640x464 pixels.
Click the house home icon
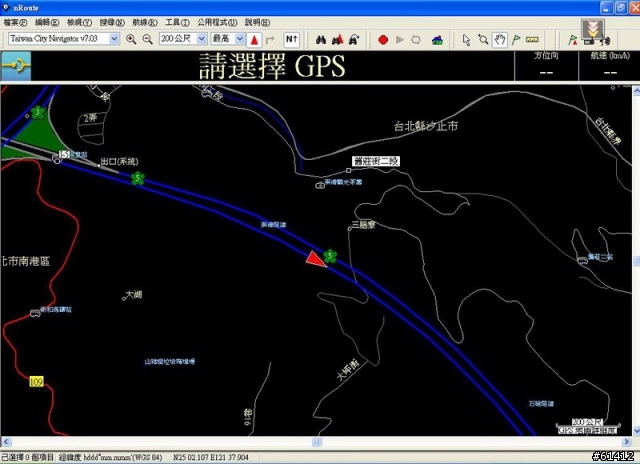coord(438,40)
